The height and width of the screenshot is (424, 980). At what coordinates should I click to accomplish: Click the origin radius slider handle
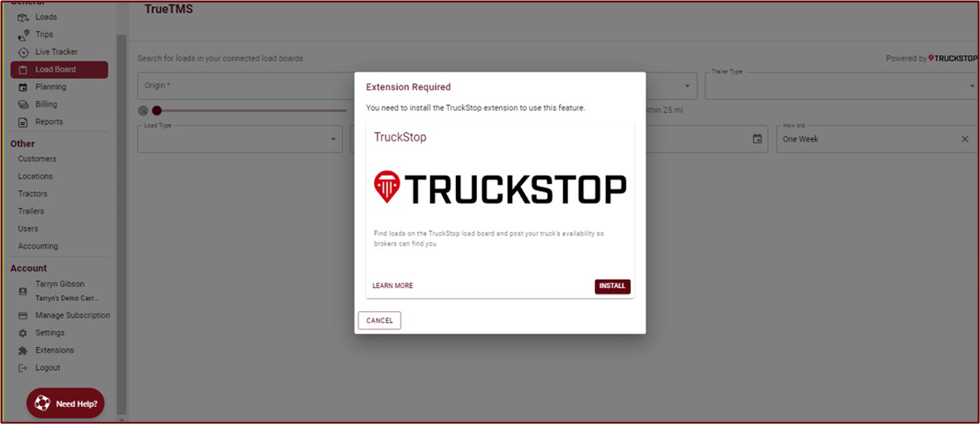click(x=157, y=110)
